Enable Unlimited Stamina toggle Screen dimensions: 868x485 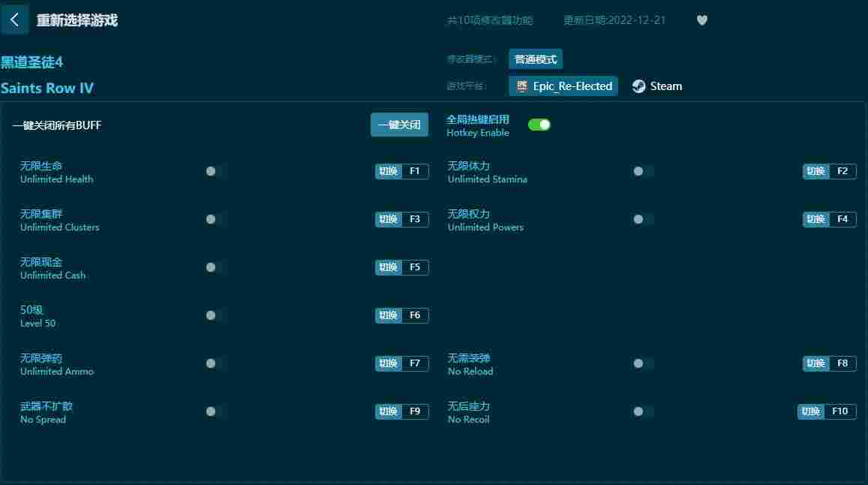coord(642,171)
